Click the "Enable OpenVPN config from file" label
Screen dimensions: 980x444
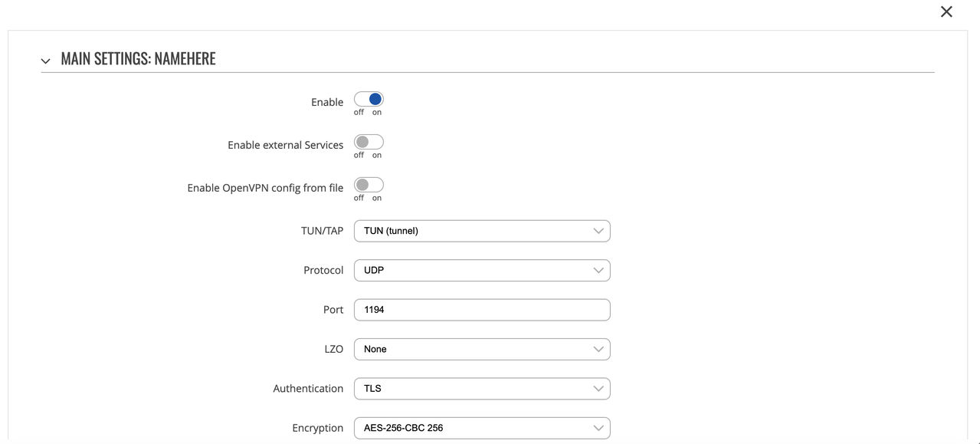click(x=265, y=188)
